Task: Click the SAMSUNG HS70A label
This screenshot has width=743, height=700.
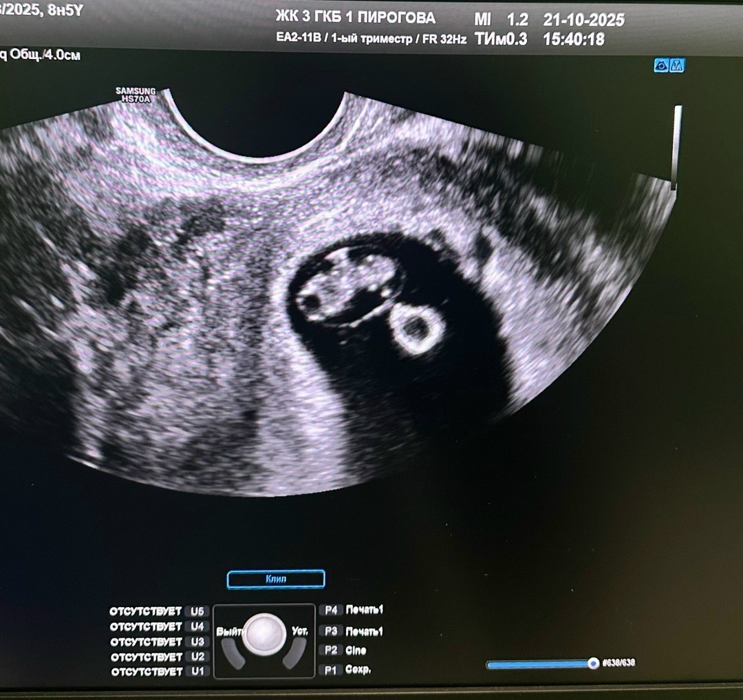Action: [x=136, y=95]
